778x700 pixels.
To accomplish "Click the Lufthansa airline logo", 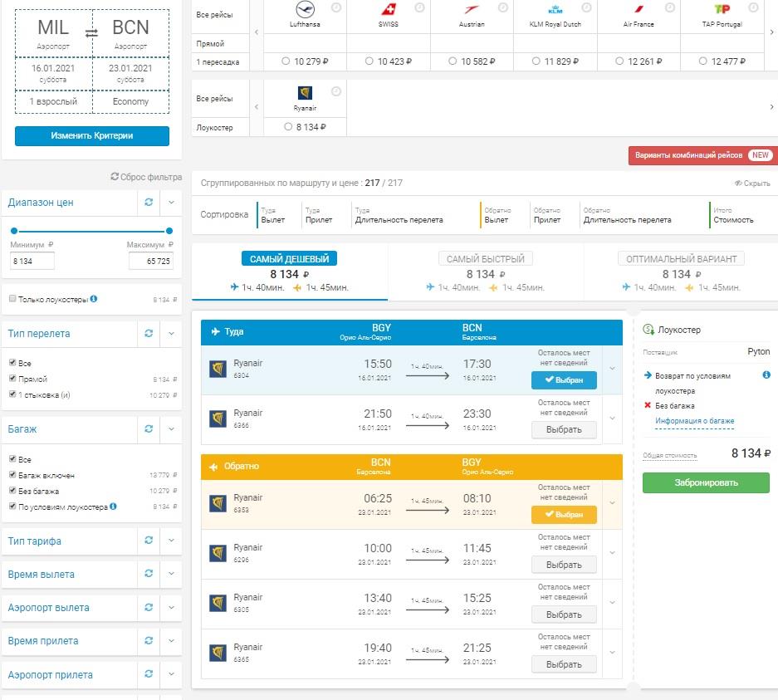I will point(305,9).
